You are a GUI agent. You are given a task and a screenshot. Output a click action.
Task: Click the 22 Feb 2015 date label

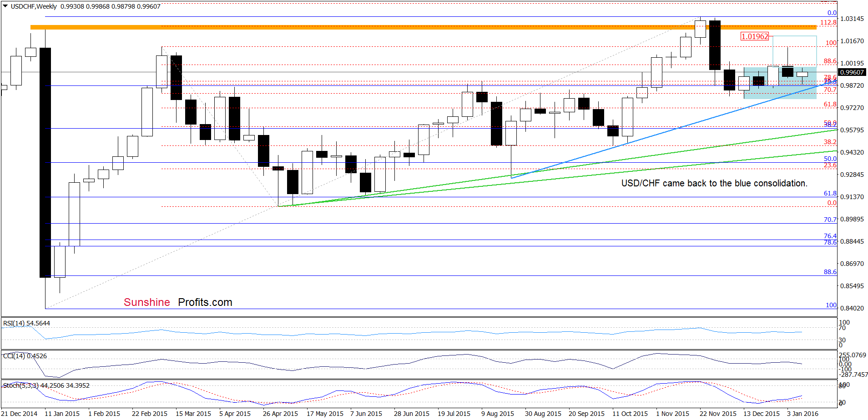point(150,414)
